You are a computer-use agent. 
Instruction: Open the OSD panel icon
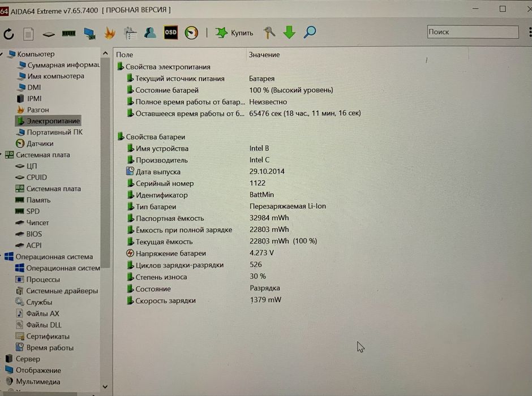[171, 32]
